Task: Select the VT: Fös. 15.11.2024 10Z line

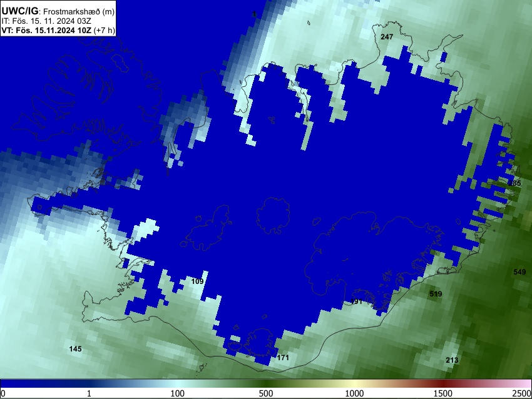Action: tap(58, 30)
